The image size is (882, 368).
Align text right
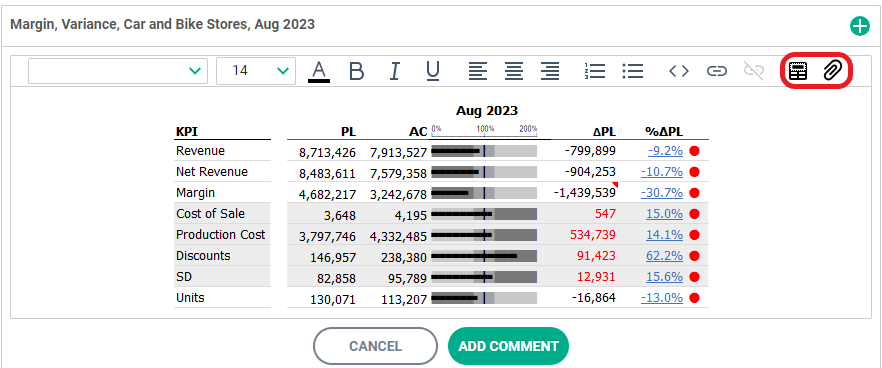click(x=550, y=71)
